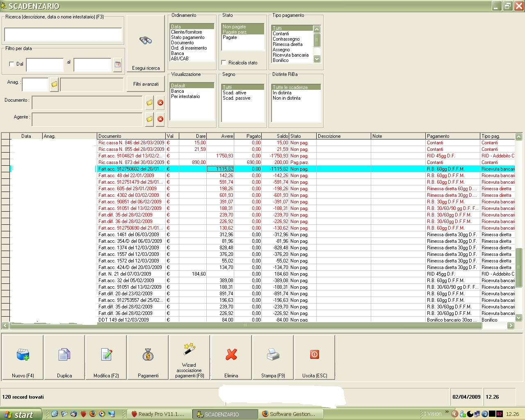
Task: Clear the Documento field with red X
Action: click(x=160, y=103)
